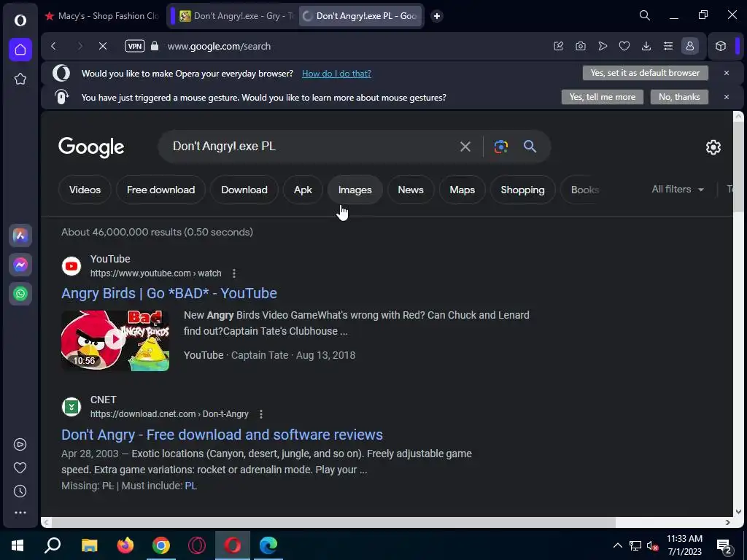Open History clock in sidebar

(x=20, y=491)
